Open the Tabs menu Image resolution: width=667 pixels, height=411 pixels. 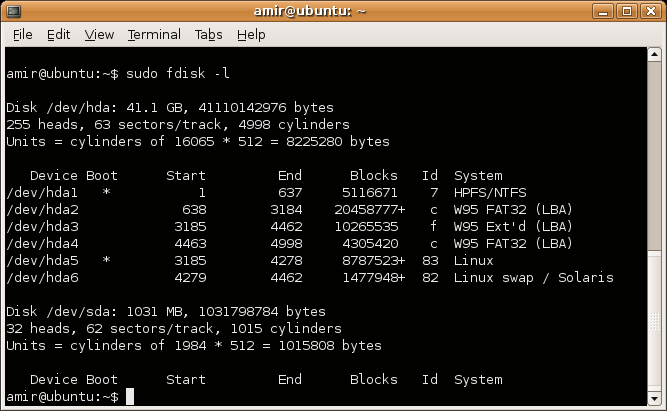click(x=208, y=34)
